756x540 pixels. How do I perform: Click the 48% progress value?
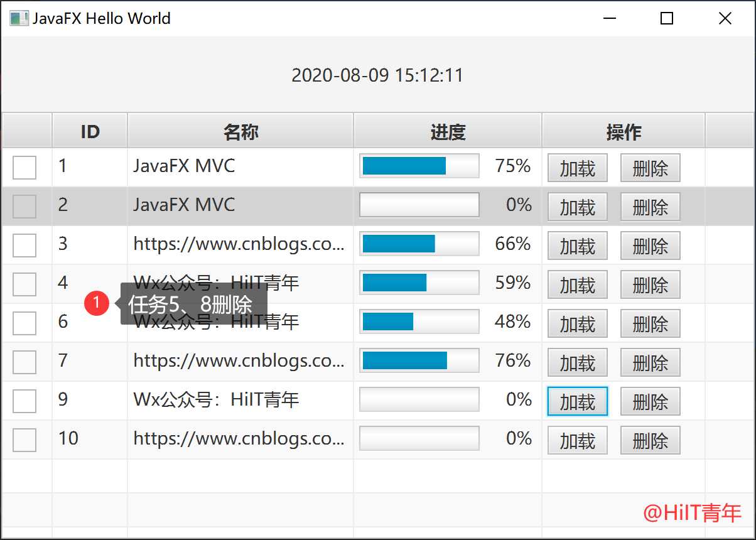[513, 321]
